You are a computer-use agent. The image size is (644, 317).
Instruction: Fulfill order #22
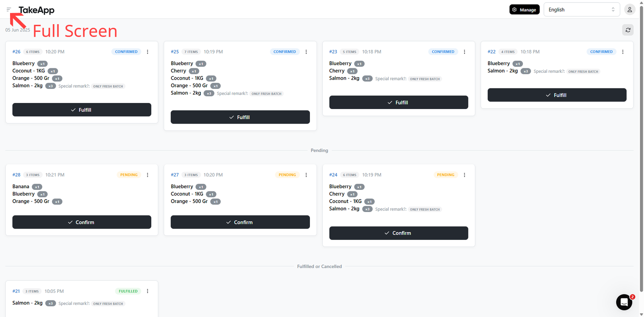(557, 95)
